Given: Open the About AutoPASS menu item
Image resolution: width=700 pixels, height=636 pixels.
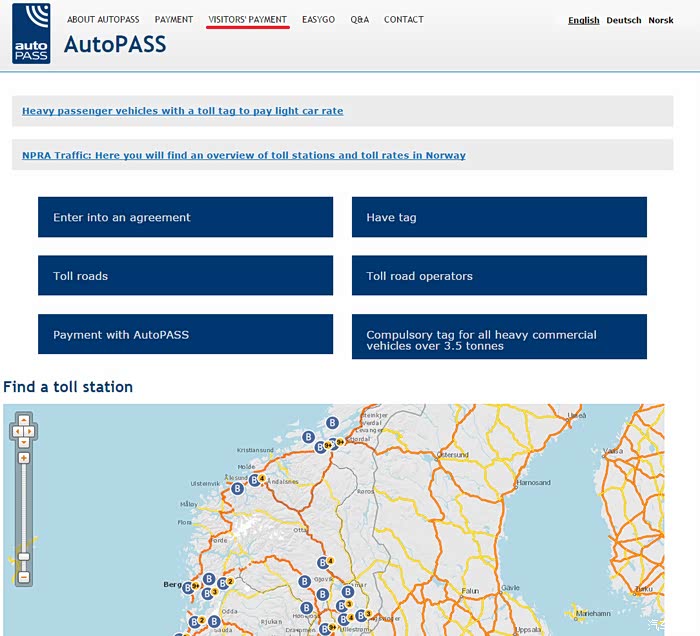Looking at the screenshot, I should 103,20.
